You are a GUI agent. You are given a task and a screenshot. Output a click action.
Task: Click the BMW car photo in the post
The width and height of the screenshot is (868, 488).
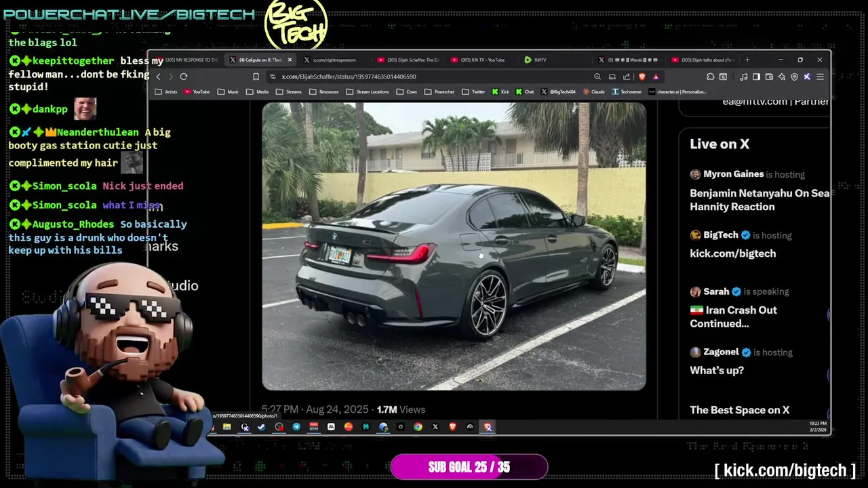(454, 247)
